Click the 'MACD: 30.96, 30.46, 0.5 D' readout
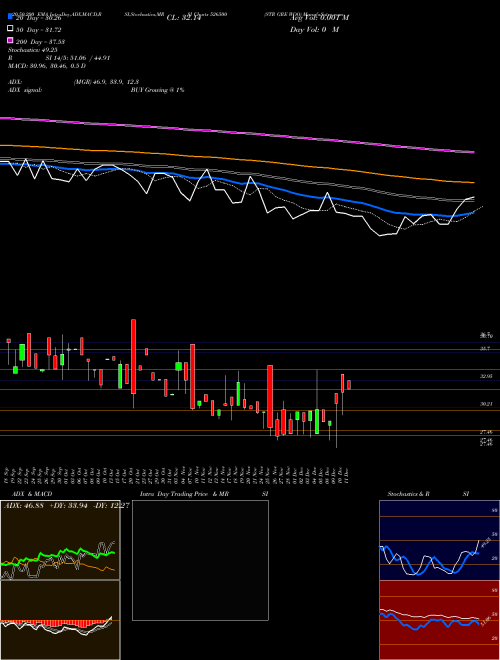The width and height of the screenshot is (500, 660). point(47,66)
